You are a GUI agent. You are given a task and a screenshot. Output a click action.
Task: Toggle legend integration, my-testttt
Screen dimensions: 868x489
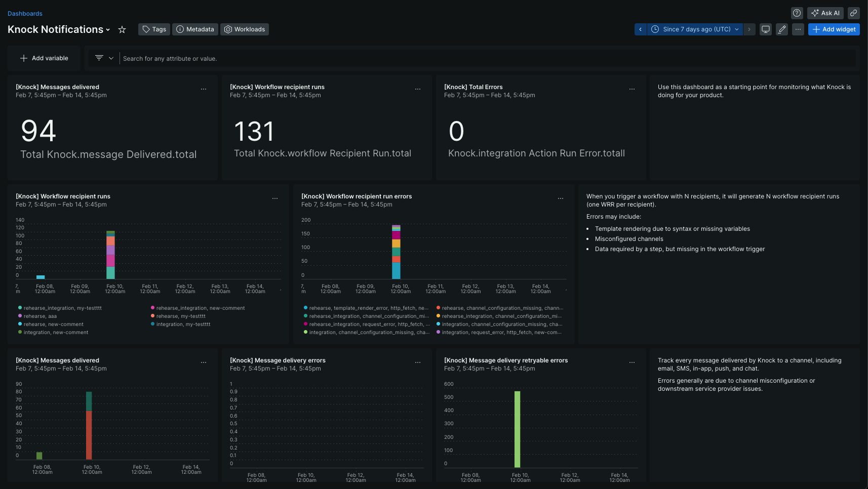tap(180, 324)
